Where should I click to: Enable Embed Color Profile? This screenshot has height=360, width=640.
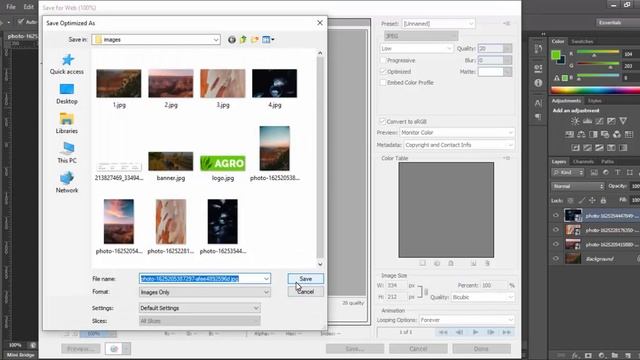tap(383, 82)
